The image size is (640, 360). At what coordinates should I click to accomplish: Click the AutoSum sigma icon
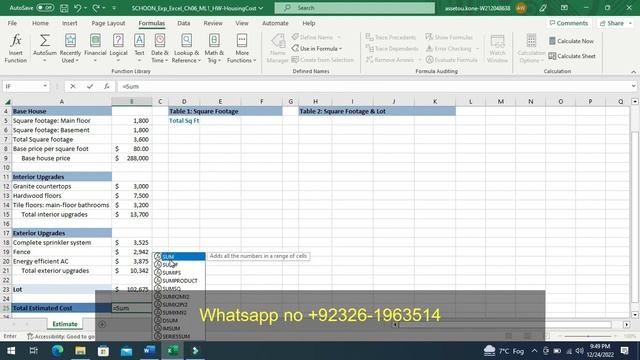(44, 40)
